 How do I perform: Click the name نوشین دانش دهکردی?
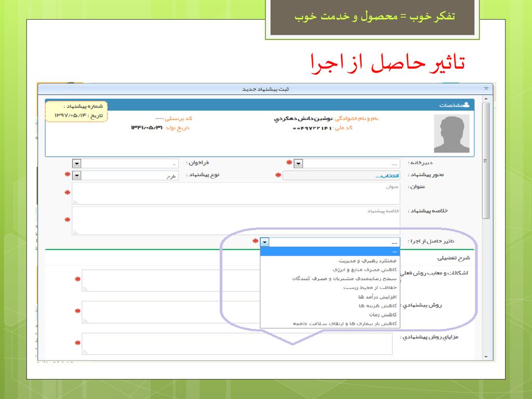click(x=303, y=119)
